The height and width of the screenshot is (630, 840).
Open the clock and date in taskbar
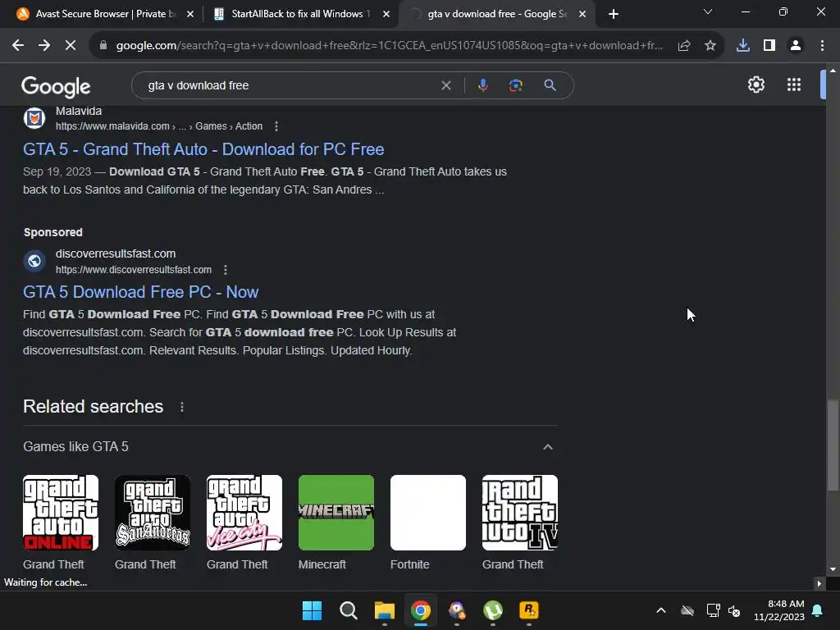pyautogui.click(x=779, y=610)
